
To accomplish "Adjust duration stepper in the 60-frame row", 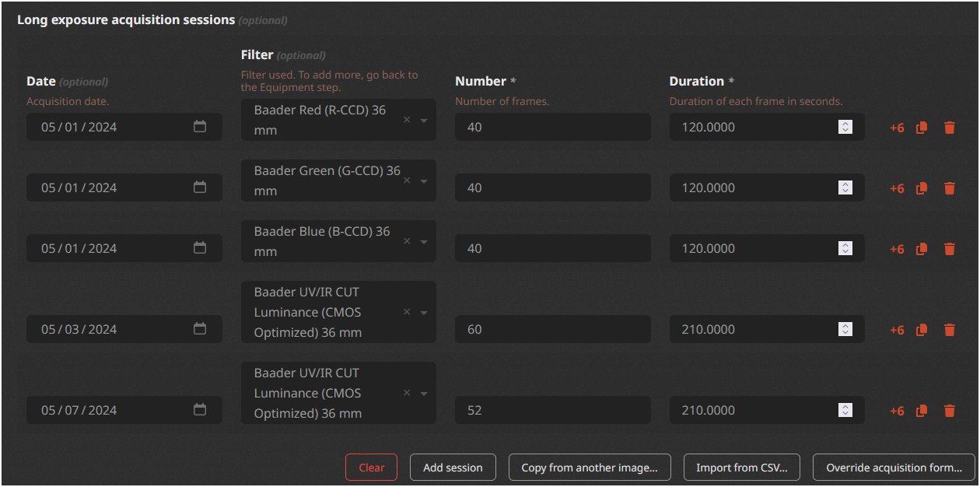I will (845, 329).
